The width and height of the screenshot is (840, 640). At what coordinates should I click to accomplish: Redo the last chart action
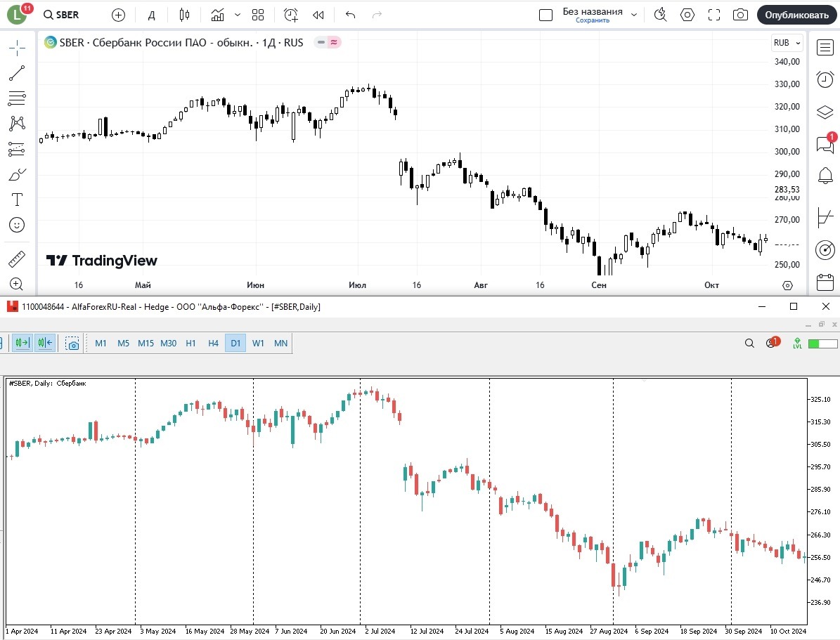(x=377, y=15)
